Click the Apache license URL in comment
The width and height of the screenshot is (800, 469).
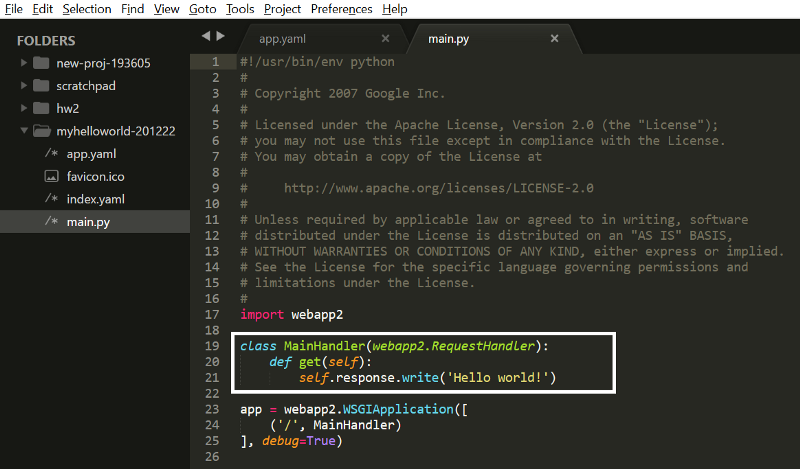(x=439, y=188)
